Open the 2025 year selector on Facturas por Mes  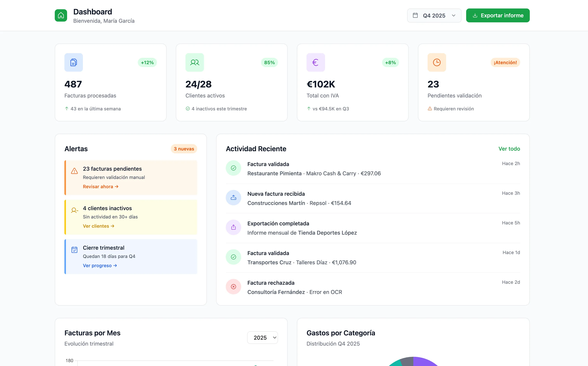click(x=262, y=337)
